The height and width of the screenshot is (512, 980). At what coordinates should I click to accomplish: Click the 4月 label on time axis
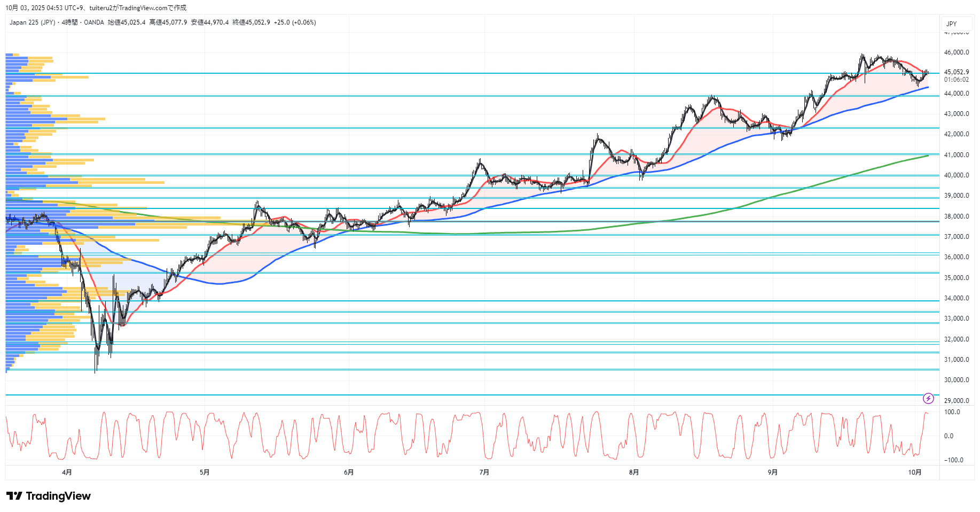tap(67, 472)
